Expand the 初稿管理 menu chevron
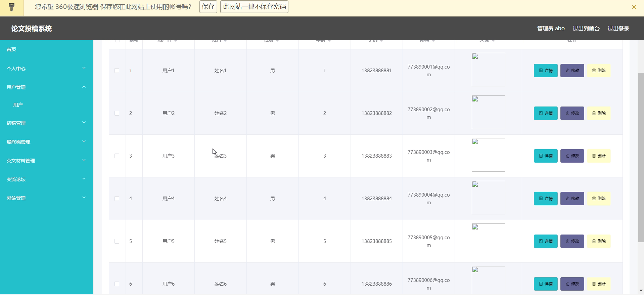 click(x=84, y=122)
